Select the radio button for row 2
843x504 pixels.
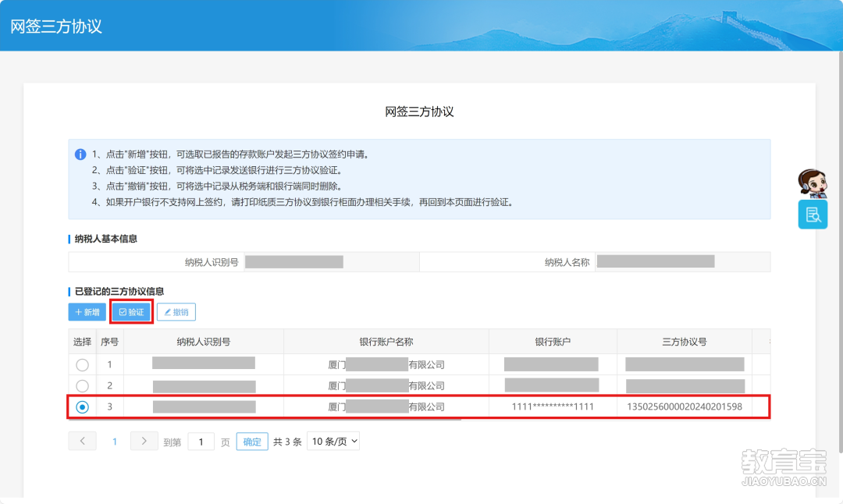(82, 385)
